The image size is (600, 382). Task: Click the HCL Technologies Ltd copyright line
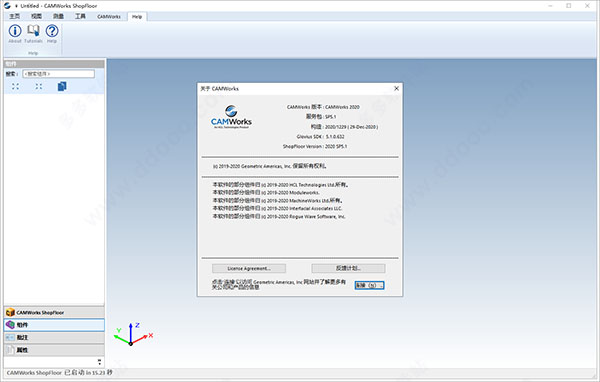(x=280, y=184)
